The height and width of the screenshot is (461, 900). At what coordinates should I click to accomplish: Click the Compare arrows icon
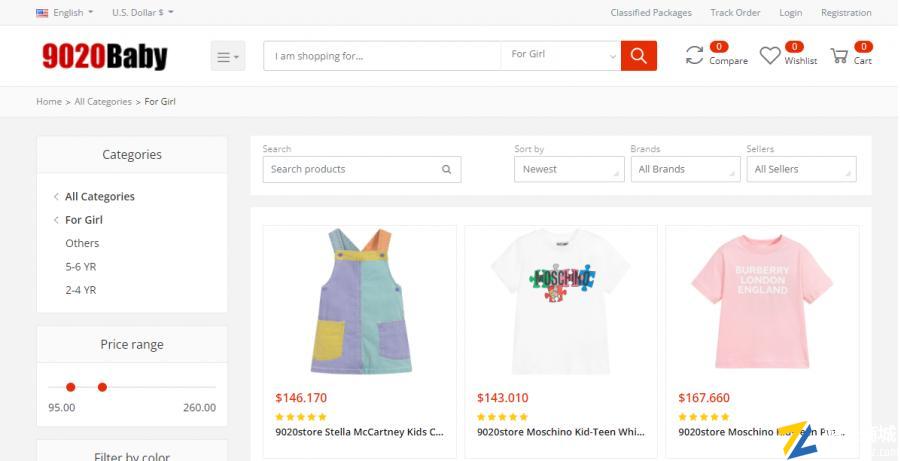695,55
